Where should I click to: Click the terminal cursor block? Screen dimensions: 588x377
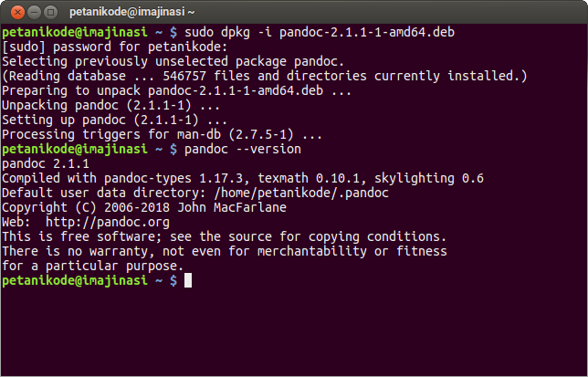click(x=188, y=280)
